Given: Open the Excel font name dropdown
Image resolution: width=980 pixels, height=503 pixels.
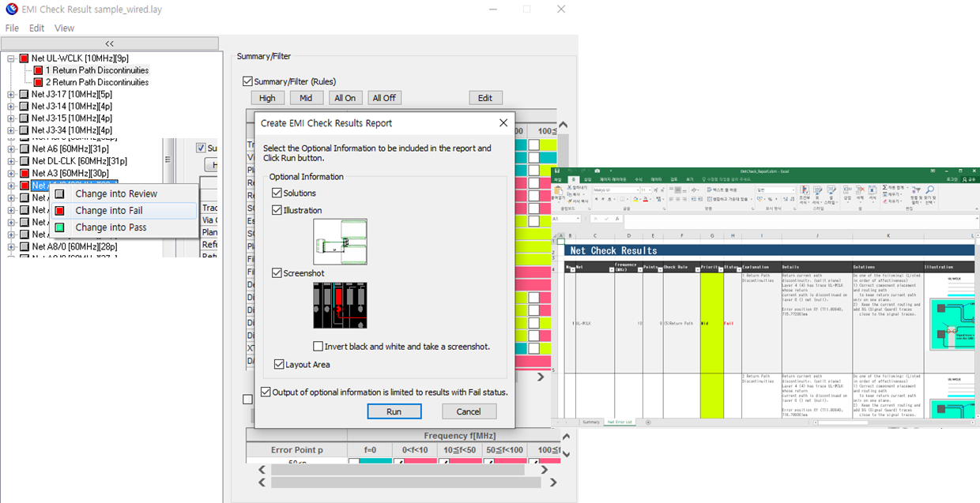Looking at the screenshot, I should click(639, 190).
